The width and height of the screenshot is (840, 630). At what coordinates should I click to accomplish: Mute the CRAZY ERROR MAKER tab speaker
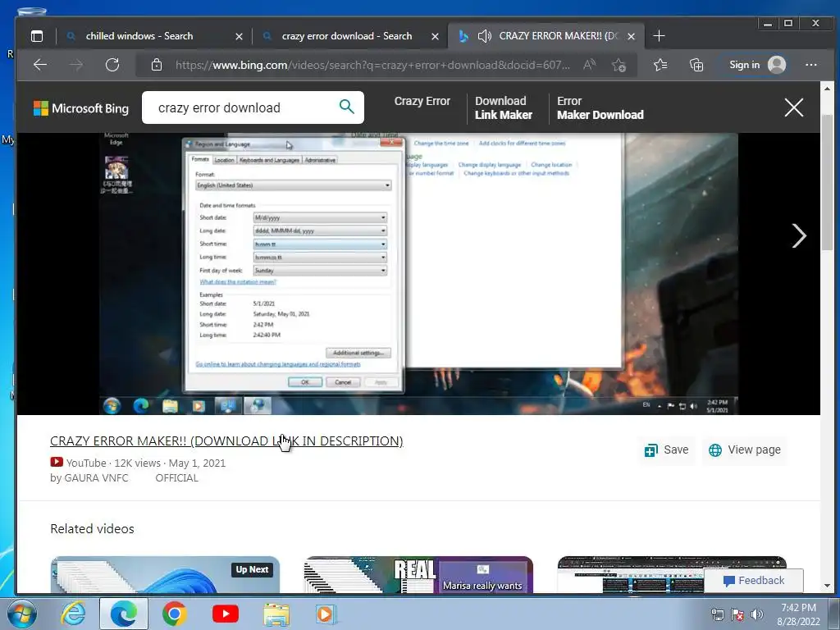pyautogui.click(x=484, y=36)
